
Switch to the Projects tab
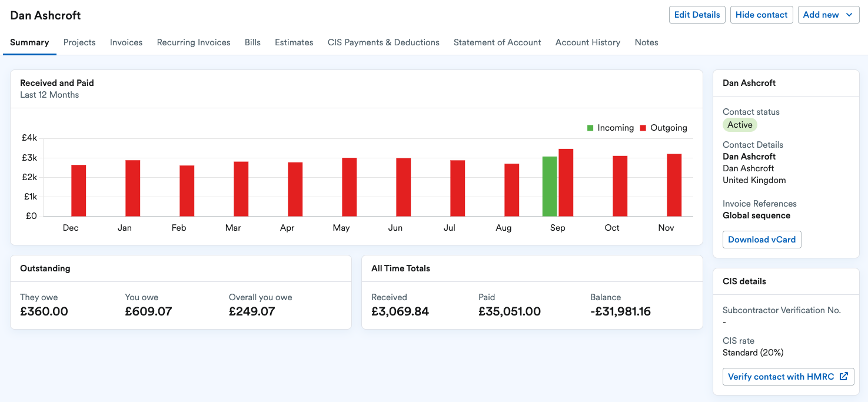click(x=79, y=42)
